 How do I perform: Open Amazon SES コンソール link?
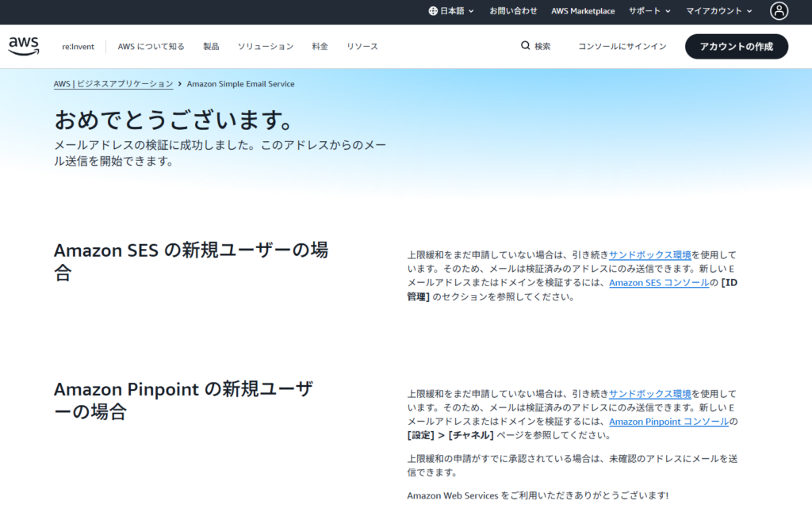(x=659, y=283)
